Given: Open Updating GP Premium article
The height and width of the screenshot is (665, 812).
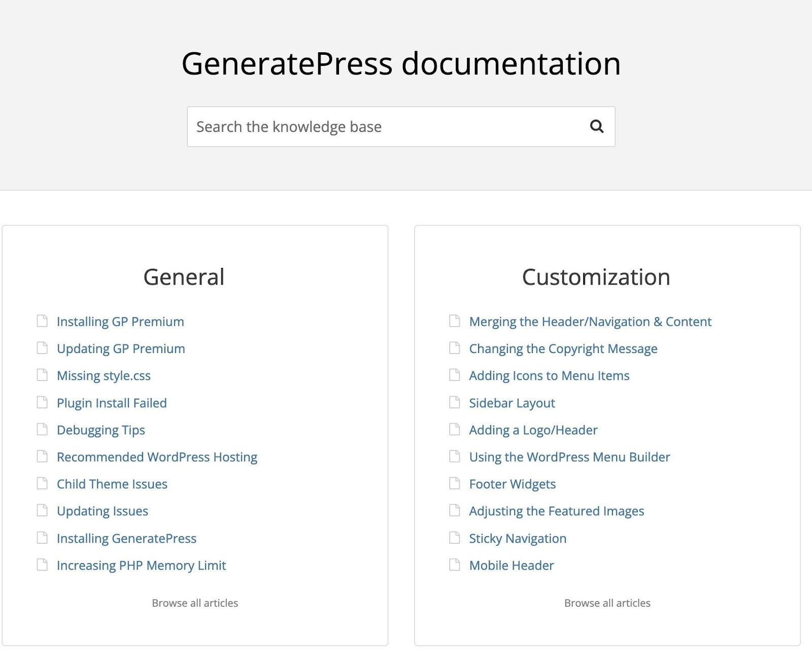Looking at the screenshot, I should [121, 348].
